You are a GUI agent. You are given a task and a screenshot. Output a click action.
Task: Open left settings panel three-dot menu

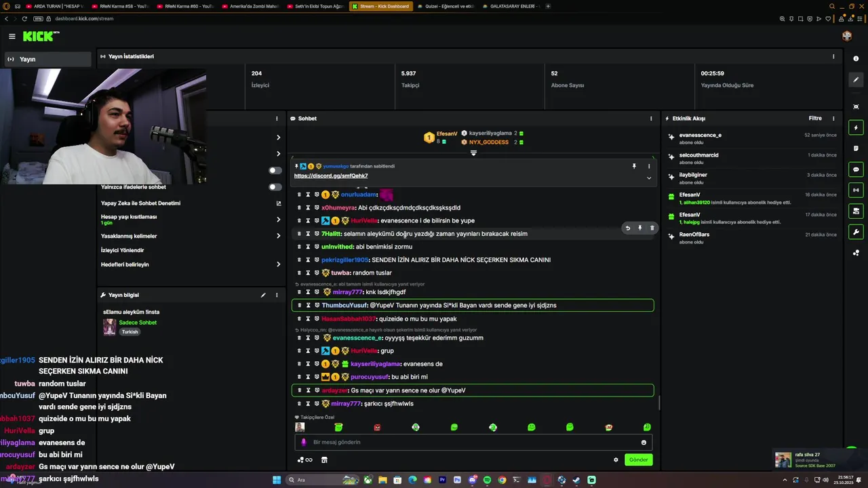[276, 119]
